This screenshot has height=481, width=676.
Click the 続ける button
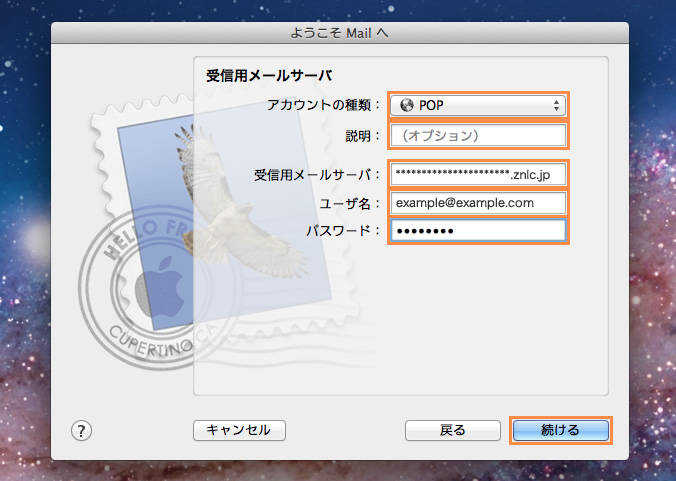click(560, 430)
